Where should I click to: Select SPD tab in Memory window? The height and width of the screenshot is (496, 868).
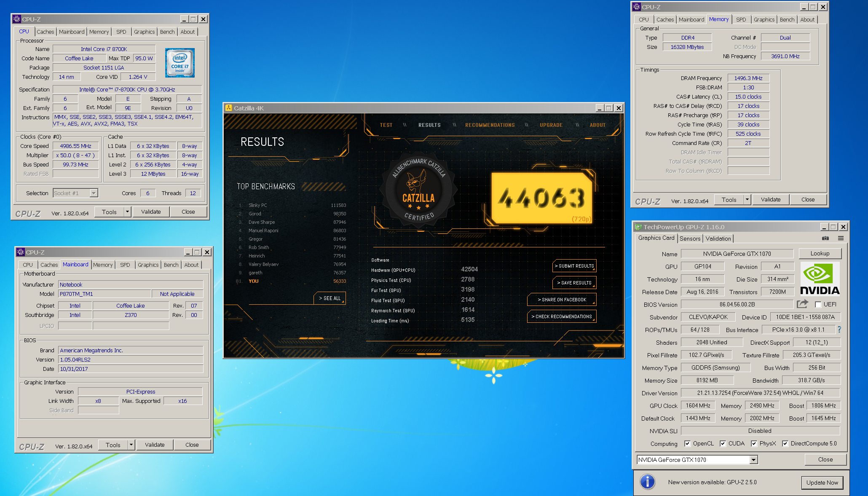point(741,19)
